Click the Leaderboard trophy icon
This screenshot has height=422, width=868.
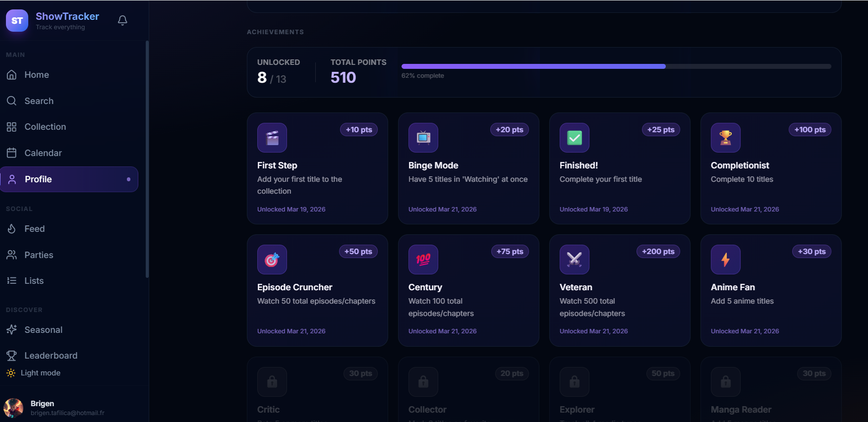point(12,356)
